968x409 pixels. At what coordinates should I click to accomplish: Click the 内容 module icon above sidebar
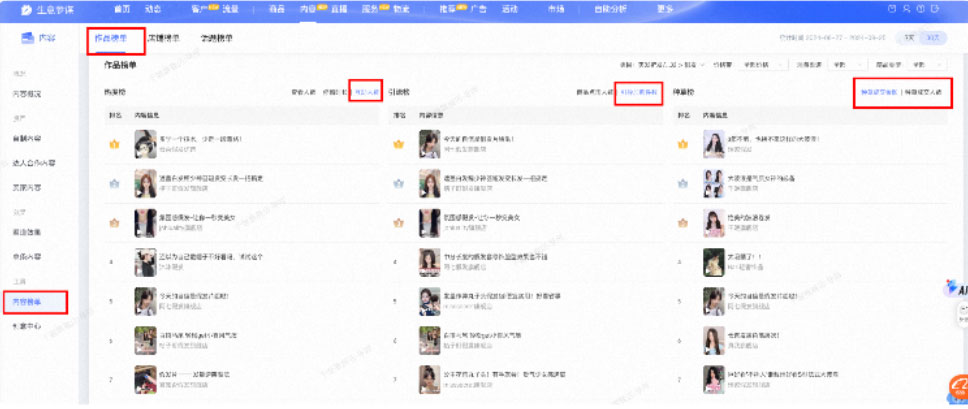pyautogui.click(x=27, y=38)
